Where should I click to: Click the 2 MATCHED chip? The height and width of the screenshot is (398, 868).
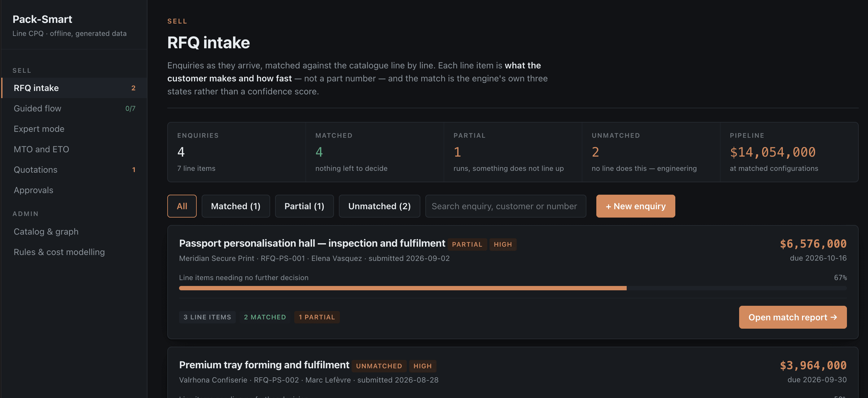click(x=265, y=317)
